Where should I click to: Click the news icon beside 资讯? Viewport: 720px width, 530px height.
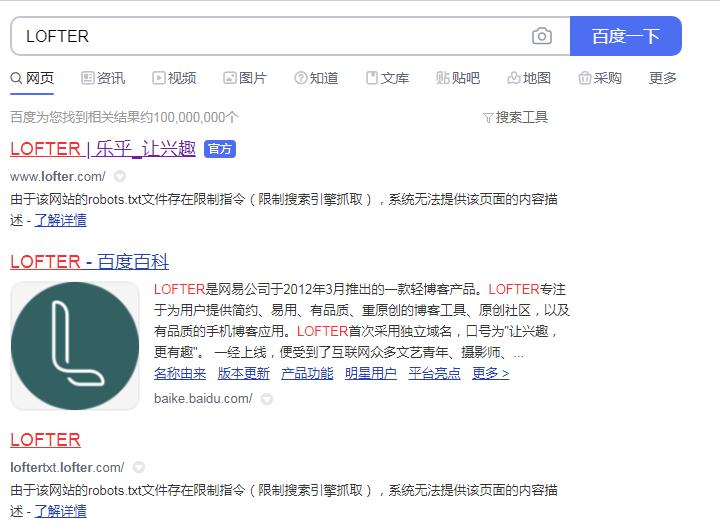[x=87, y=78]
